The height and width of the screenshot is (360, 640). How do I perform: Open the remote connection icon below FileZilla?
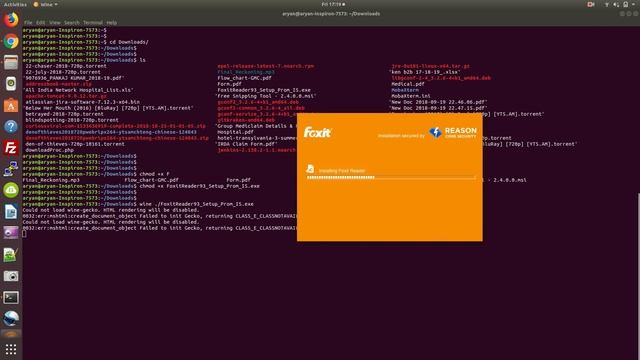pos(11,169)
